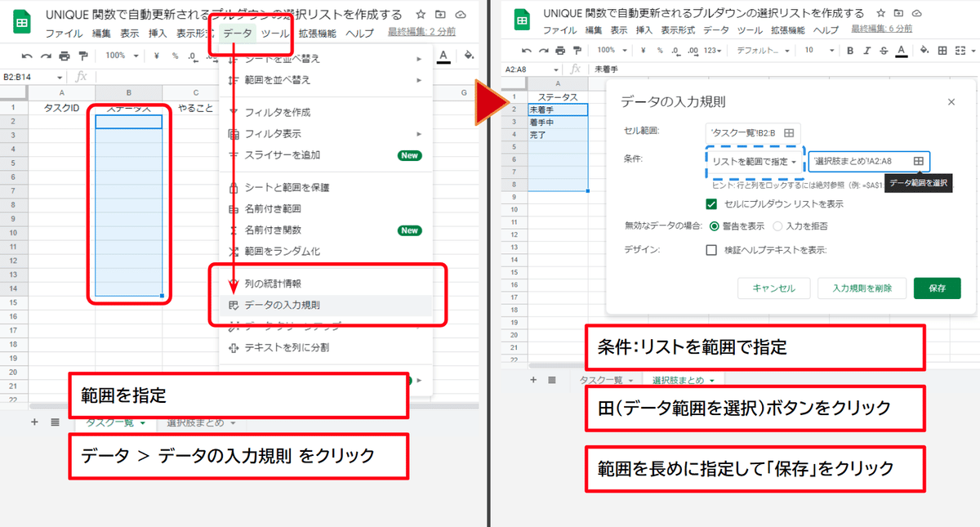This screenshot has height=527, width=980.
Task: Open the 123 number format dropdown
Action: click(x=713, y=51)
